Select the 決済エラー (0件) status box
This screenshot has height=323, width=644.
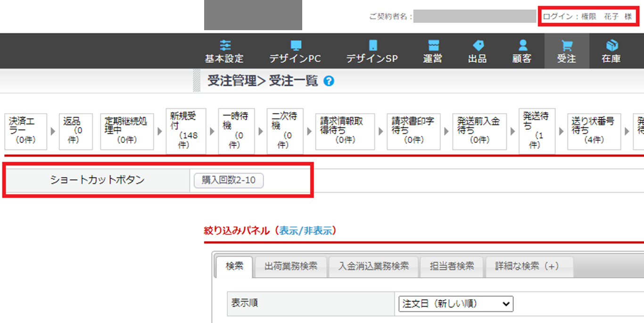point(25,132)
